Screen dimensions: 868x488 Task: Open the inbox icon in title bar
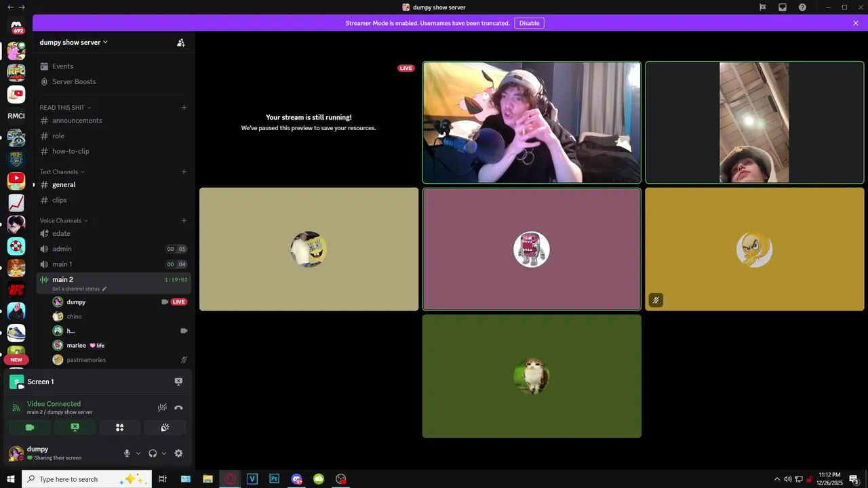(x=783, y=7)
